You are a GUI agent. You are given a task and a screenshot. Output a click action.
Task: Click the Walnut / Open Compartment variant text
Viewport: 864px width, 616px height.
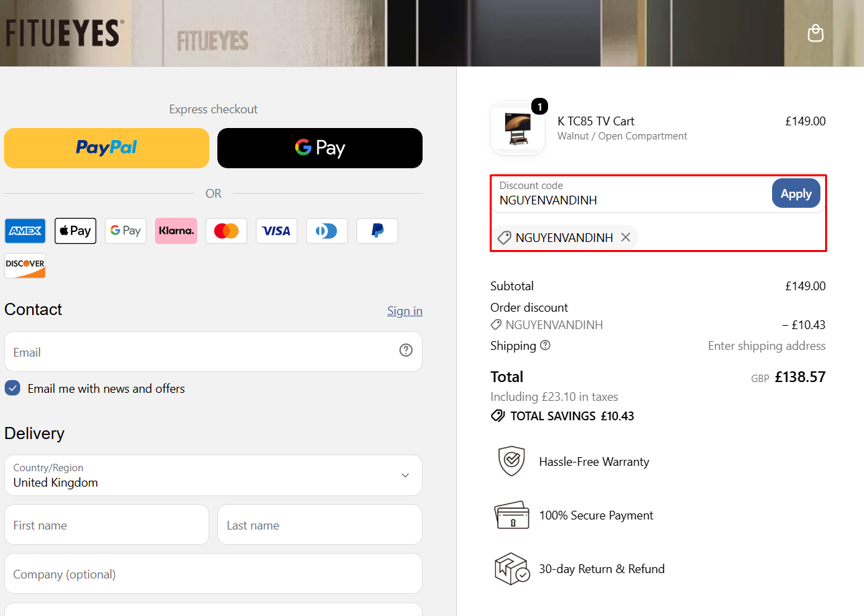coord(623,136)
